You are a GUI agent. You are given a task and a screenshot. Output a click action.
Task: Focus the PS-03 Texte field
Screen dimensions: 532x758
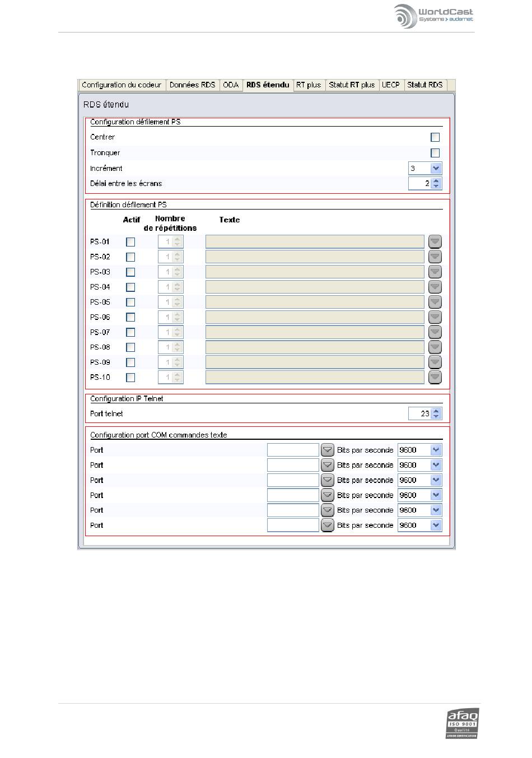click(x=315, y=272)
